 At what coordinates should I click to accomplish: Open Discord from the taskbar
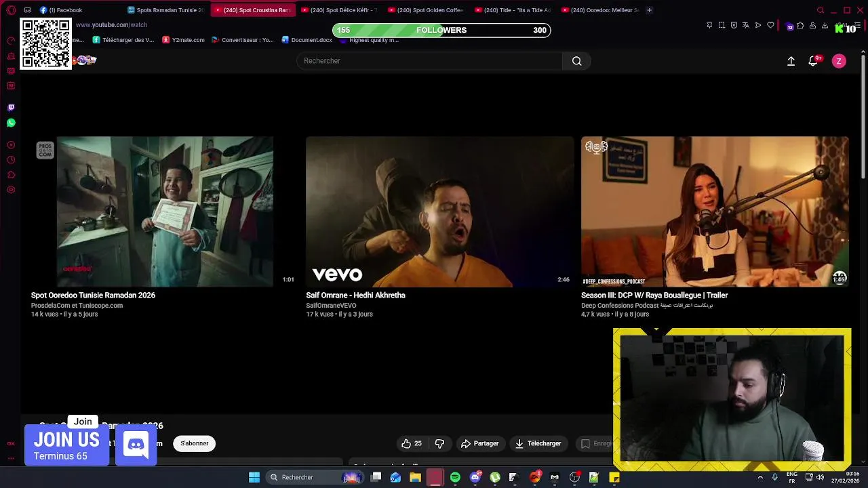pos(475,477)
